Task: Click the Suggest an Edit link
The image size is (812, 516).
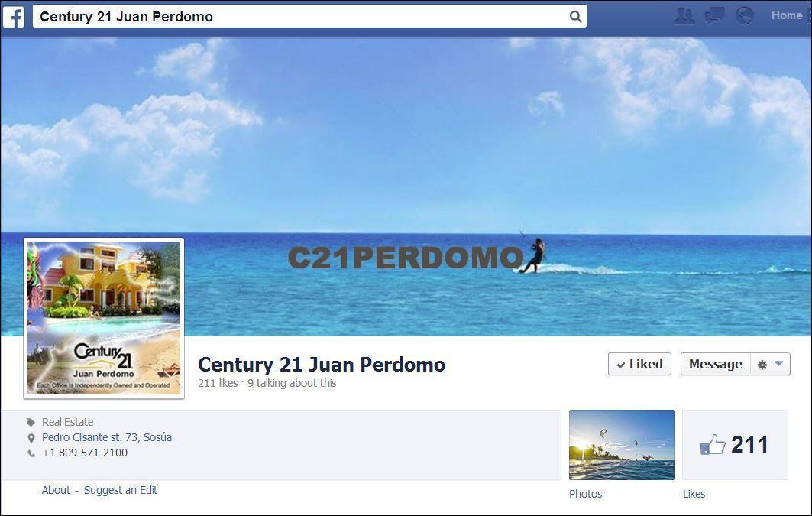Action: [x=121, y=490]
